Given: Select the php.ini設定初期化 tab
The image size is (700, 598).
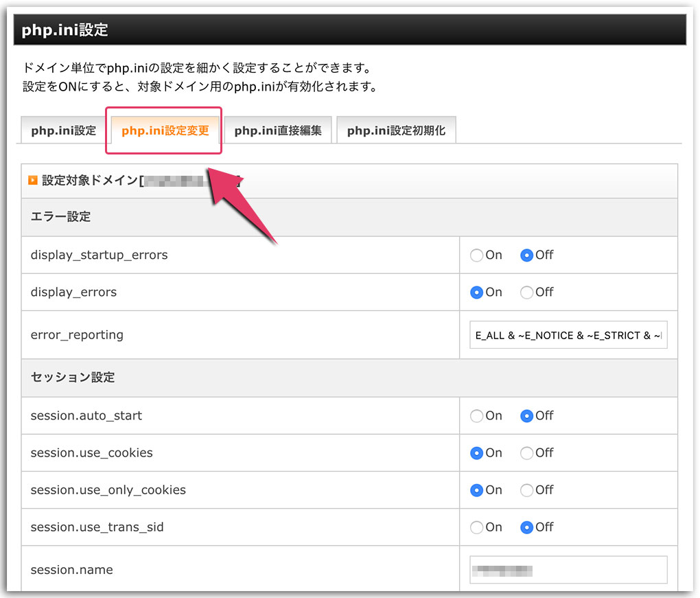Looking at the screenshot, I should pyautogui.click(x=395, y=130).
